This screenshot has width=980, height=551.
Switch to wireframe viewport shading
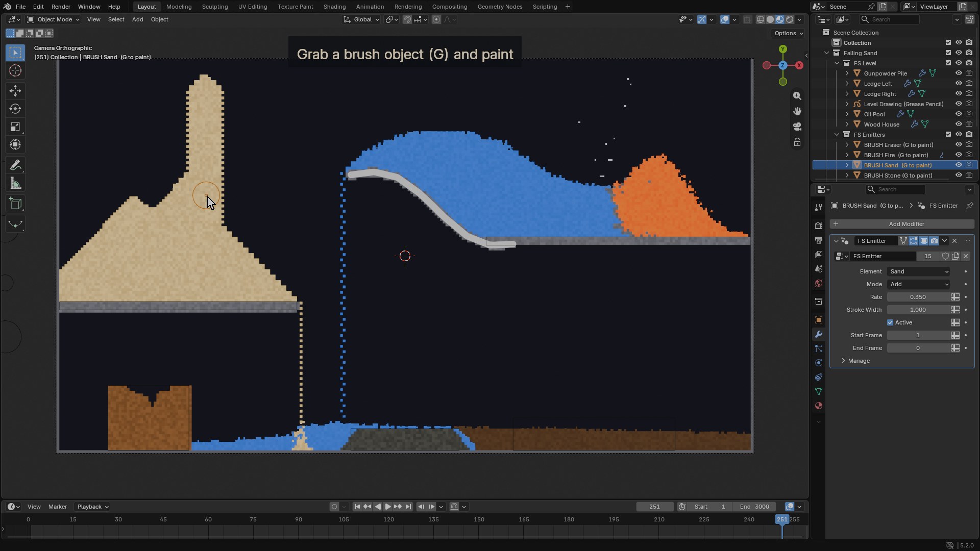[x=761, y=19]
